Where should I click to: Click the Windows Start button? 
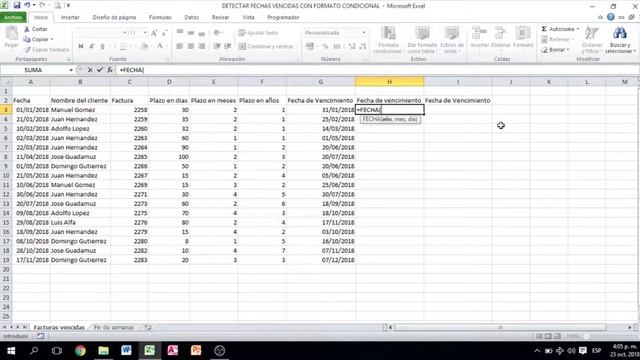(x=11, y=351)
